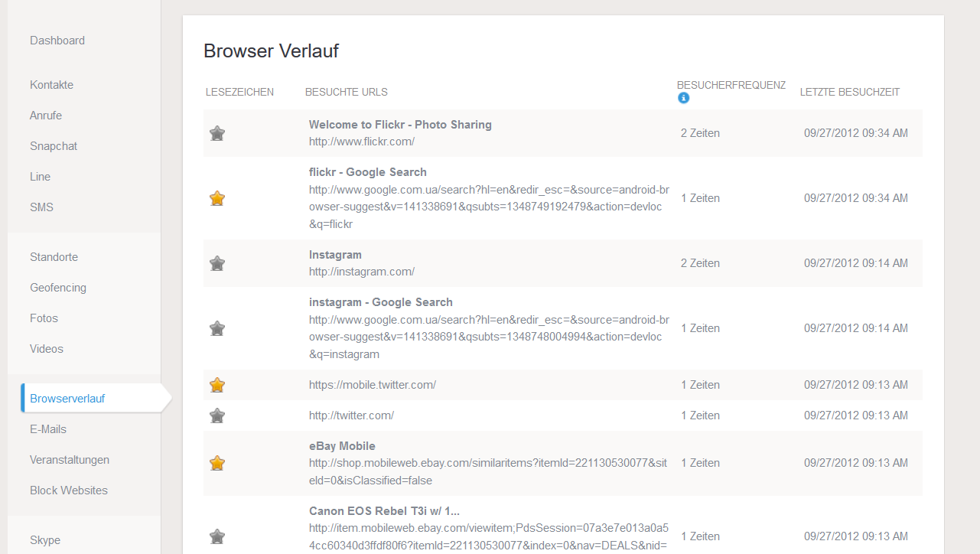The image size is (980, 554).
Task: Select the active Browserverlauf sidebar tab
Action: coord(67,399)
